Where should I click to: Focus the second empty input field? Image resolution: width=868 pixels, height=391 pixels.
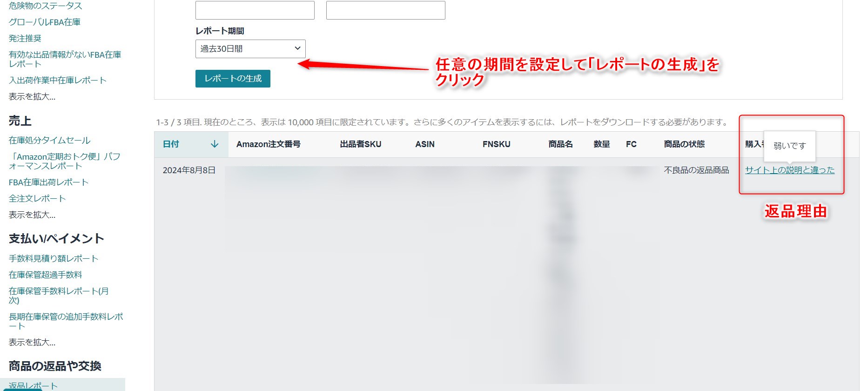[386, 10]
